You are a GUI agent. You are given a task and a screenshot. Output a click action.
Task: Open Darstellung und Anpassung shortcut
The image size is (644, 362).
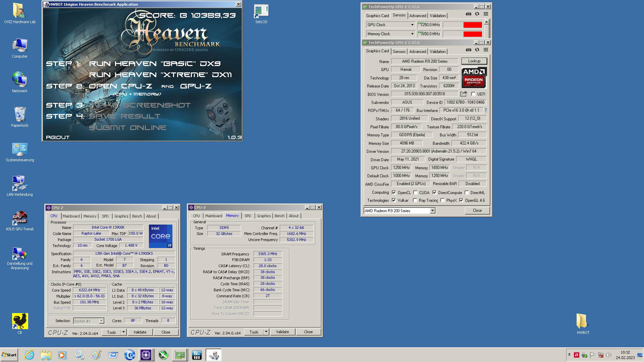(20, 258)
